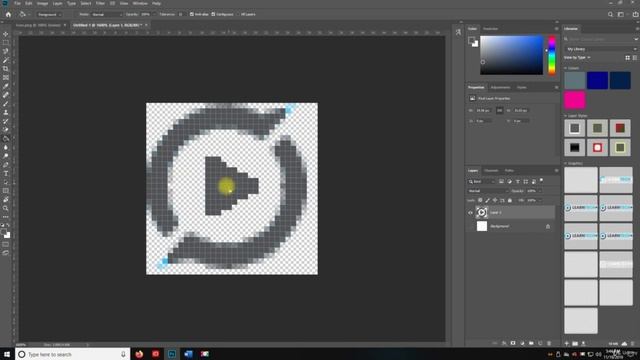Switch to the Channels tab

tap(491, 171)
